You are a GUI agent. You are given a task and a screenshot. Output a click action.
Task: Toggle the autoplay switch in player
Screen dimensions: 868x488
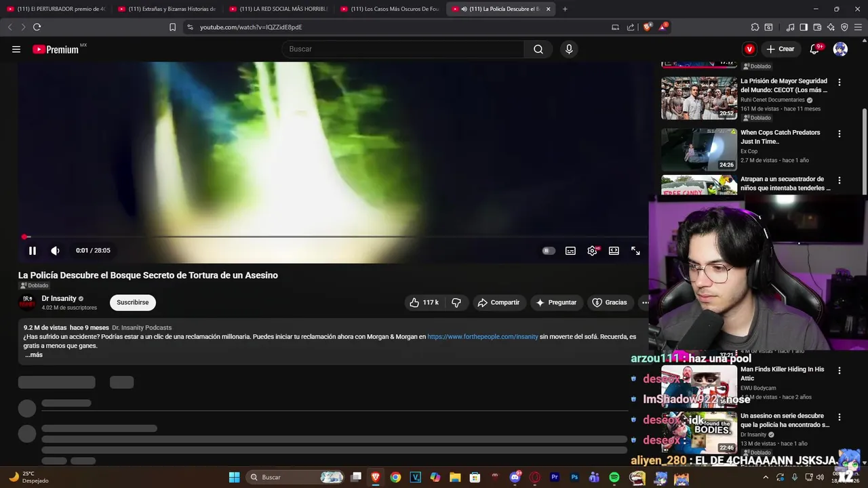point(549,251)
